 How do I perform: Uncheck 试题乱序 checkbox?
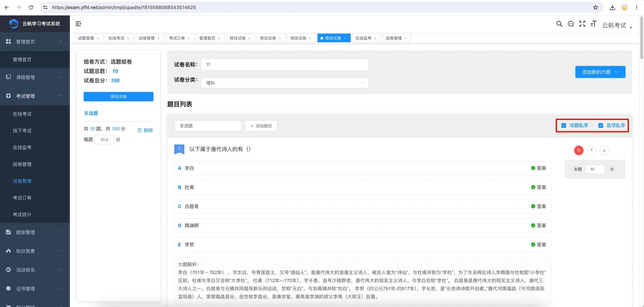[564, 125]
